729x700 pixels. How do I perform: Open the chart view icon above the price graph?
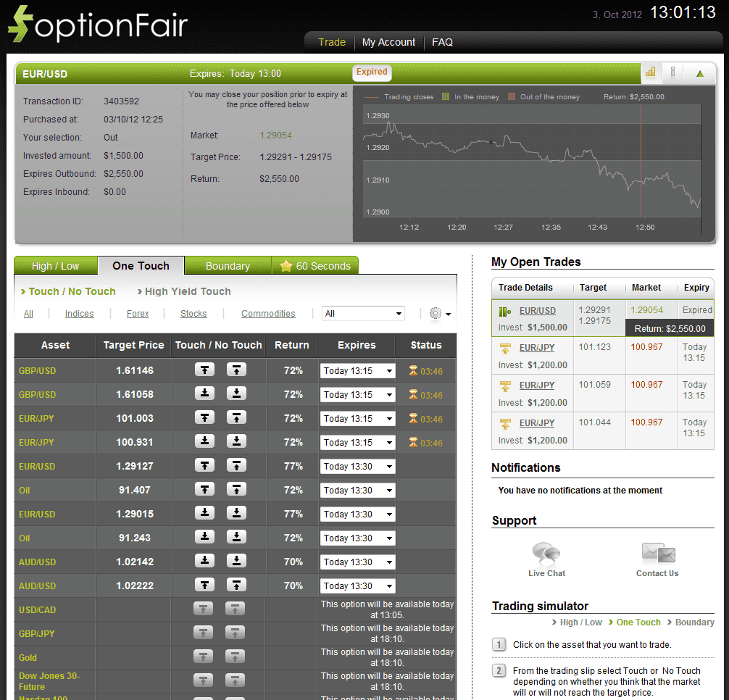(650, 73)
